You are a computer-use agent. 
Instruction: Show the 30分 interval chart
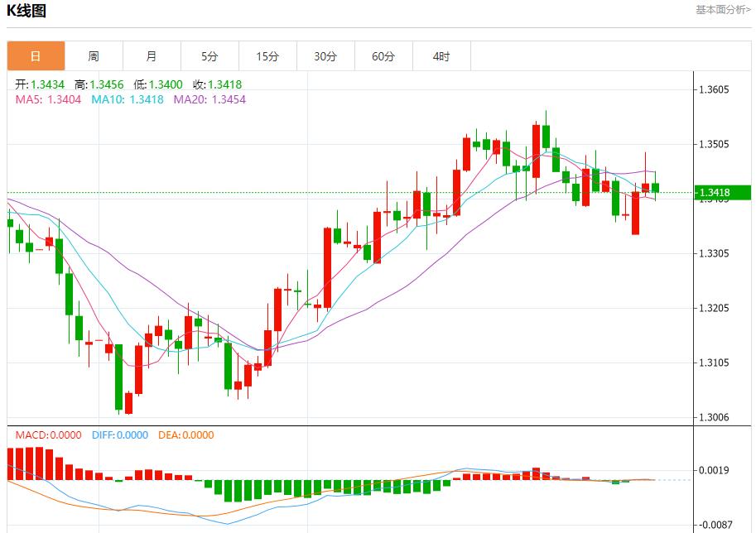[x=325, y=56]
